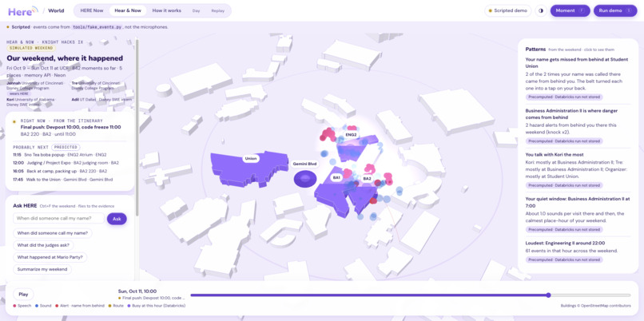The width and height of the screenshot is (644, 321).
Task: Click the Union building label on map
Action: [x=251, y=158]
